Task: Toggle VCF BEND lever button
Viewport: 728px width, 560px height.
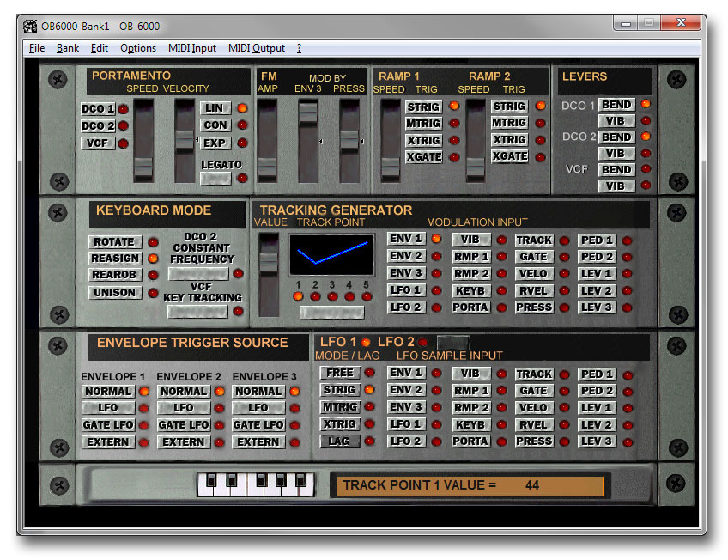Action: click(616, 169)
